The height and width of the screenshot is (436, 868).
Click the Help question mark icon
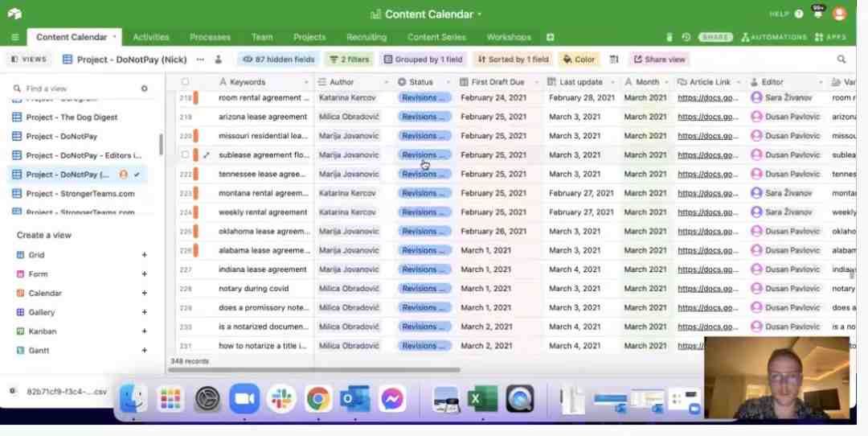[x=798, y=14]
